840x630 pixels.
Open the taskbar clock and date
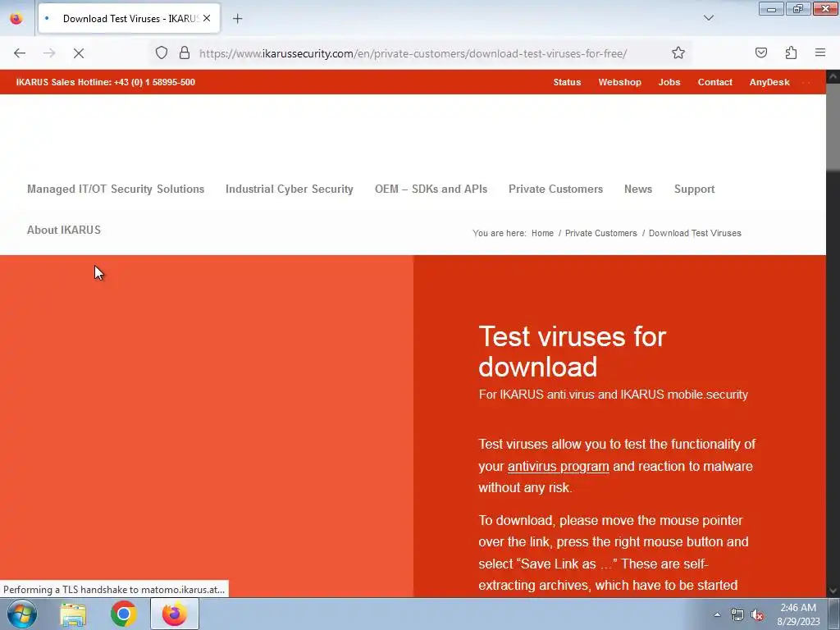point(798,614)
